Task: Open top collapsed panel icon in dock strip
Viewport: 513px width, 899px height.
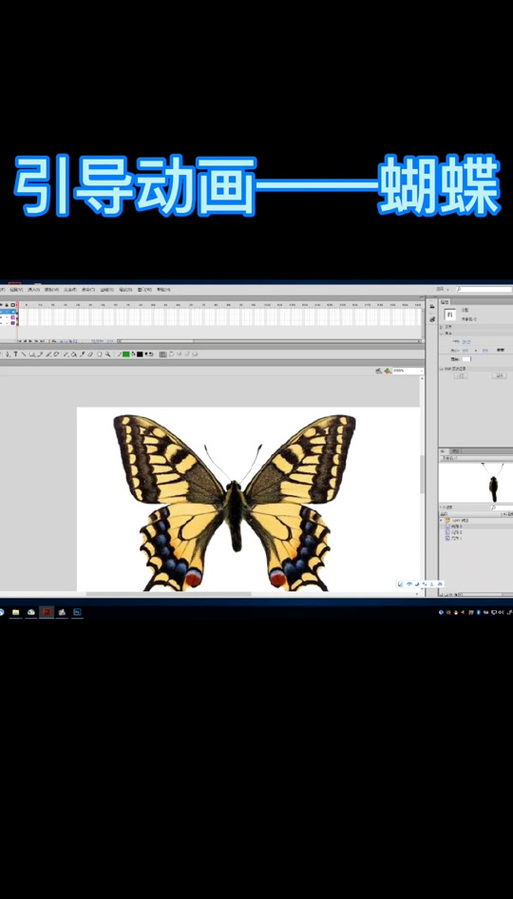Action: (x=432, y=306)
